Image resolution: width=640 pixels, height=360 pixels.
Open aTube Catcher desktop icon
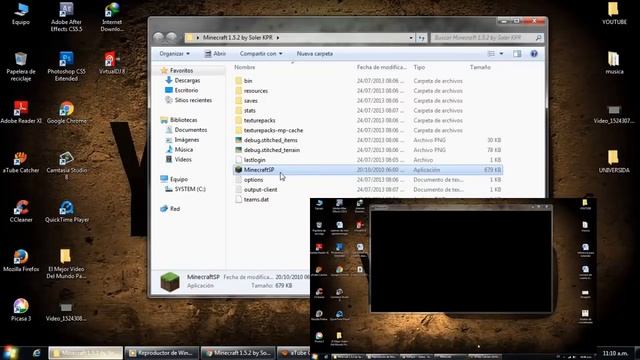coord(21,162)
